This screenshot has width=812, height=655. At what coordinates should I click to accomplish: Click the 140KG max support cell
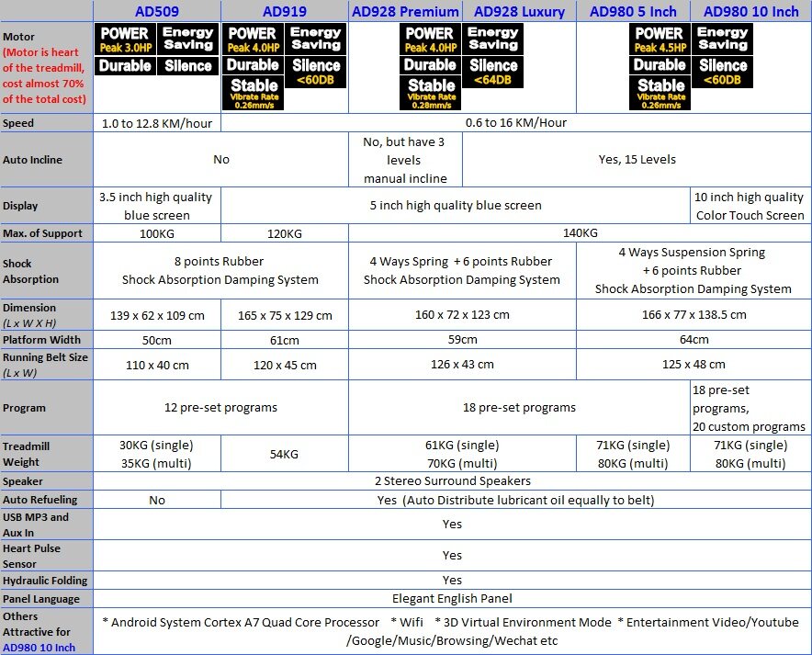[580, 233]
